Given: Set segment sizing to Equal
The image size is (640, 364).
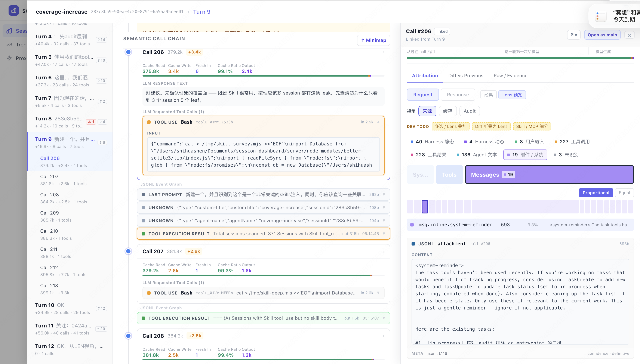Looking at the screenshot, I should (624, 193).
